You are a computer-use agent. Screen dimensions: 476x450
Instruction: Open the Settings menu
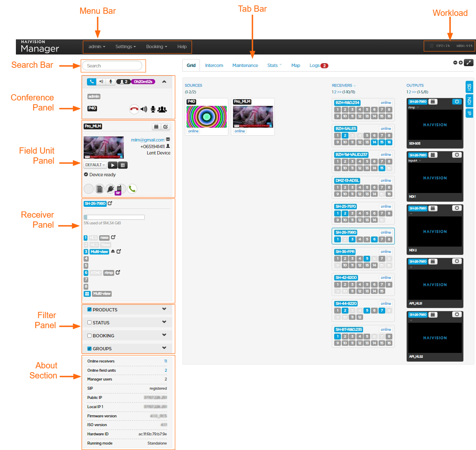[x=125, y=47]
